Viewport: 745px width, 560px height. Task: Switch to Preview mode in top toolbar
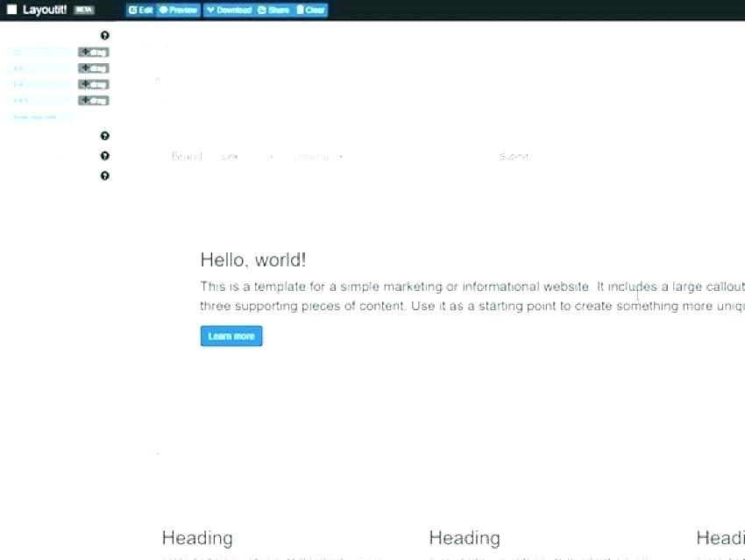(178, 10)
